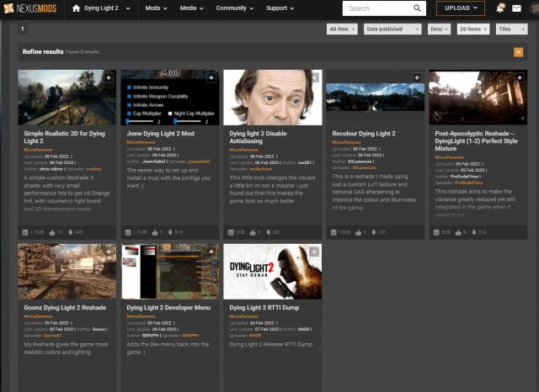Click the Goonz Reshade street thumbnail
This screenshot has width=539, height=392.
[67, 272]
